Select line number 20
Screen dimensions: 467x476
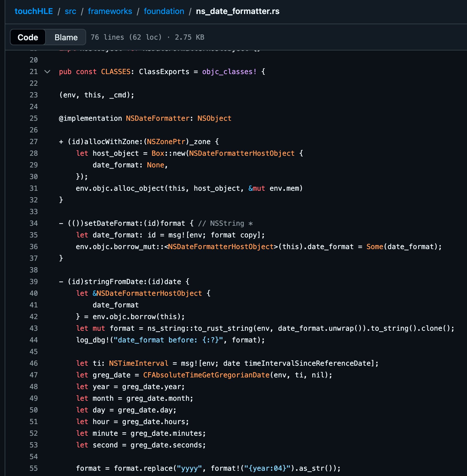tap(34, 60)
